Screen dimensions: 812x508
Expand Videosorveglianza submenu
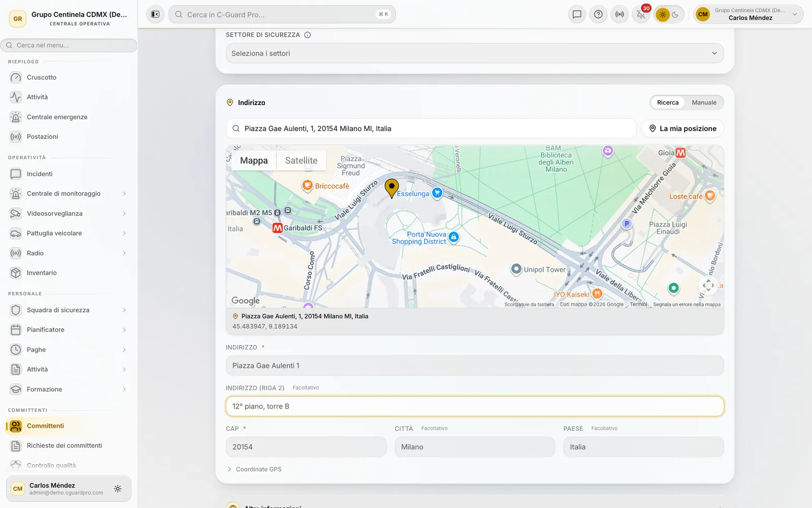(124, 213)
